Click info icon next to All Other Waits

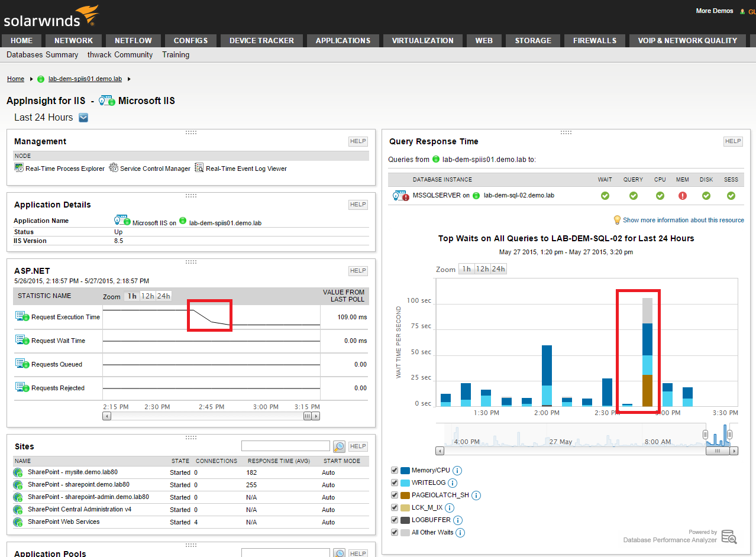pos(460,533)
